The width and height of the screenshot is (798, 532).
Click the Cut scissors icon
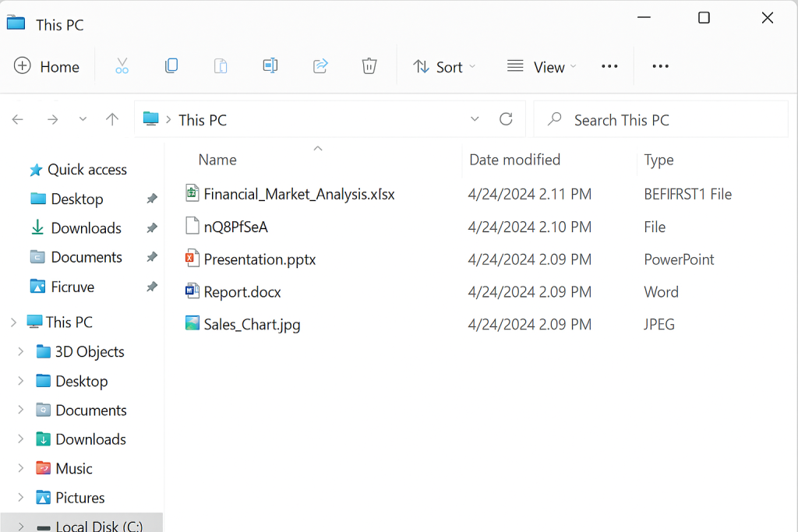point(122,67)
